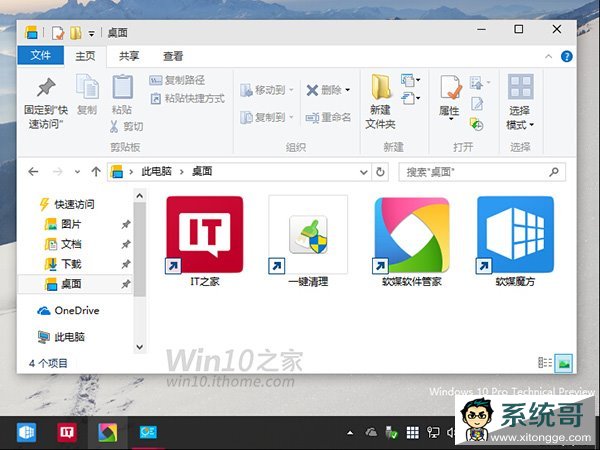The image size is (600, 450).
Task: Click 桌面 in the address breadcrumb
Action: 202,171
